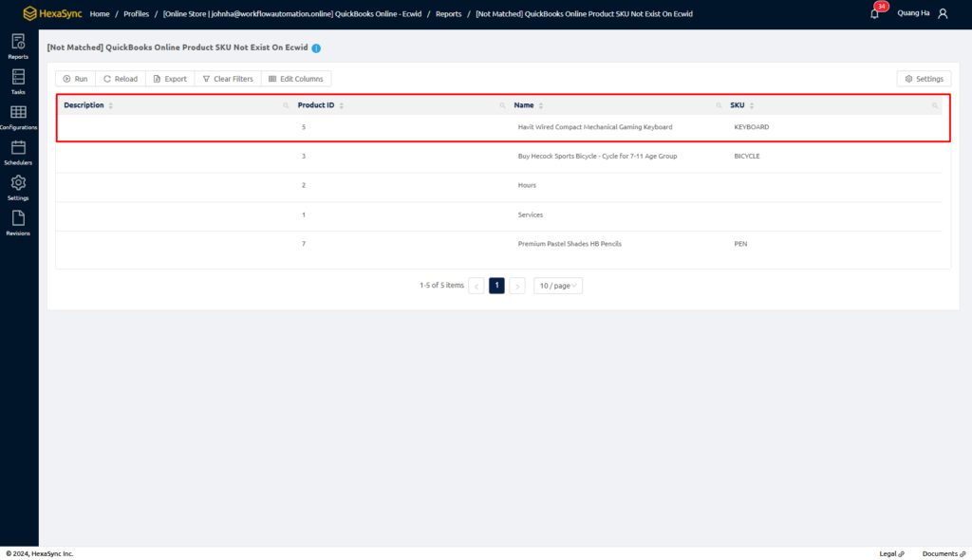Screen dimensions: 972x560
Task: Open the page size dropdown 10 / page
Action: 558,286
